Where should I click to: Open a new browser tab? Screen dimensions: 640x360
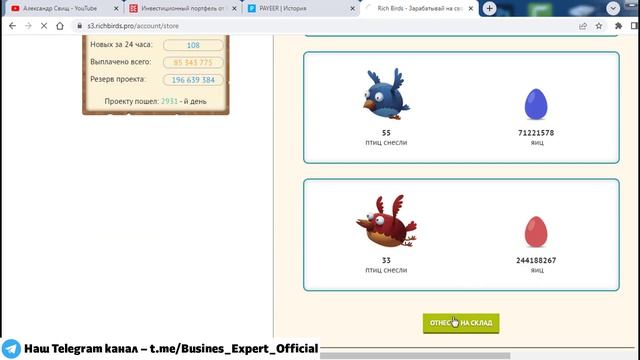click(489, 9)
